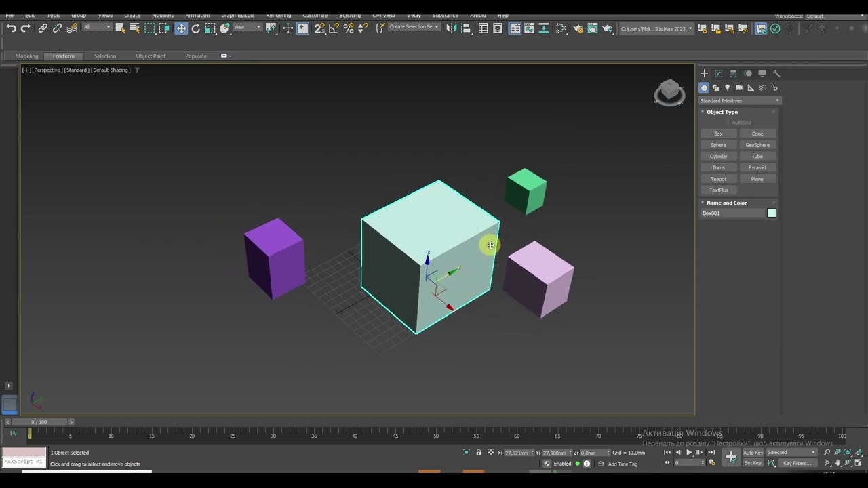Viewport: 868px width, 488px height.
Task: Click the Rectangular Selection Region icon
Action: tap(150, 28)
